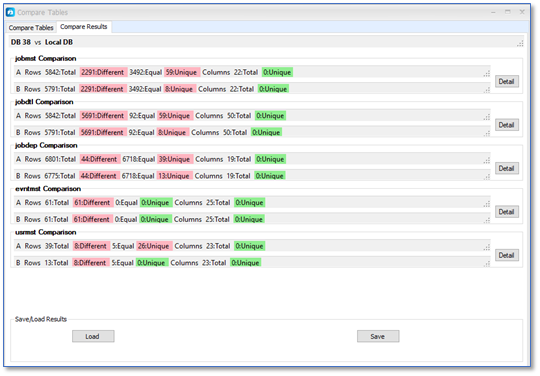The width and height of the screenshot is (540, 376).
Task: Open Detail for evntmst Comparison
Action: [x=507, y=212]
